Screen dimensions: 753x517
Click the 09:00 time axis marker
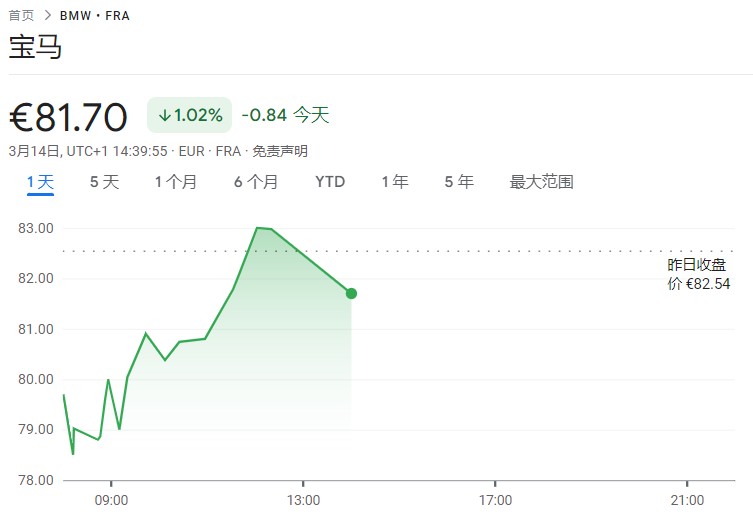(111, 500)
